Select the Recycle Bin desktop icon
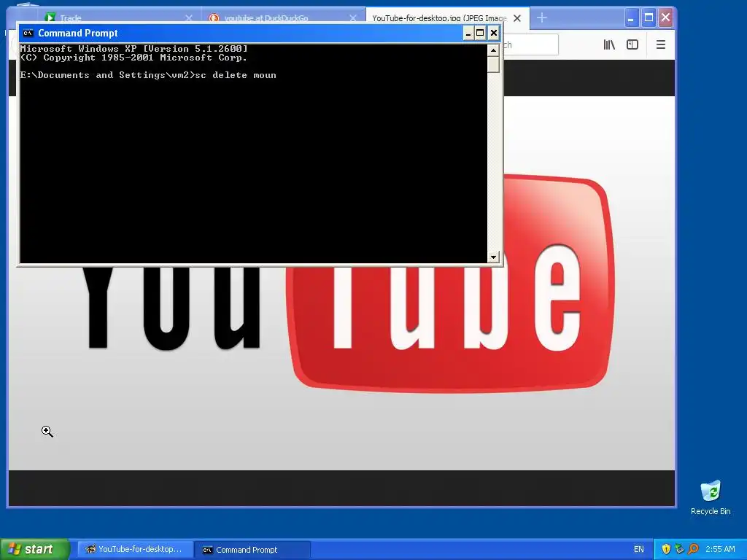The image size is (747, 560). 711,498
